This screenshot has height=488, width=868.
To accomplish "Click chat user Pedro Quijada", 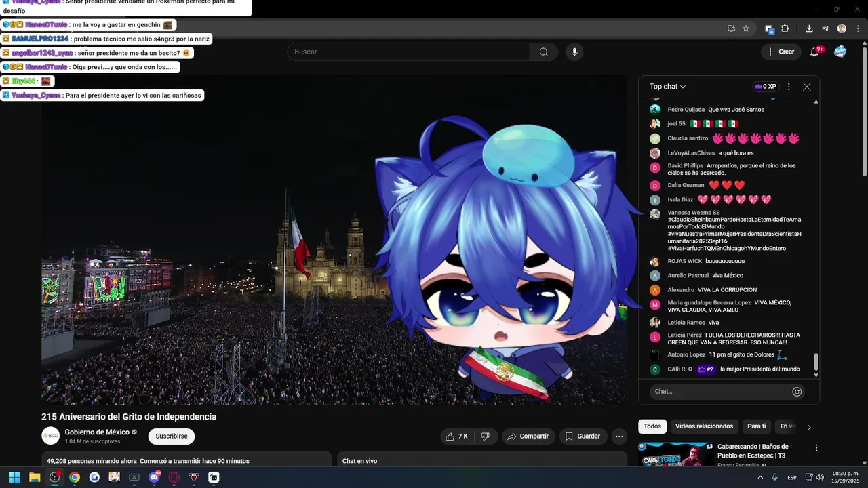I will 686,110.
